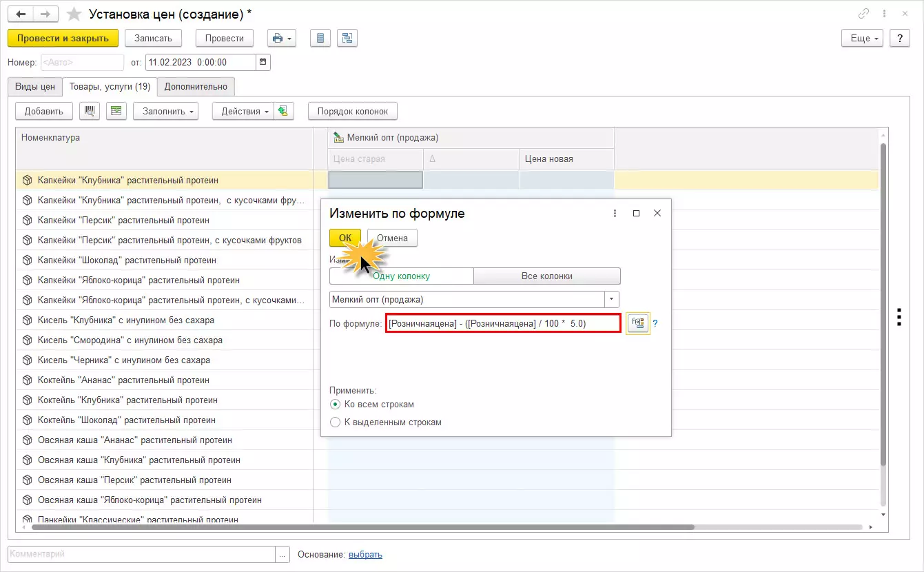The image size is (924, 572).
Task: Click the scroll-down arrow of the table
Action: coord(883,514)
